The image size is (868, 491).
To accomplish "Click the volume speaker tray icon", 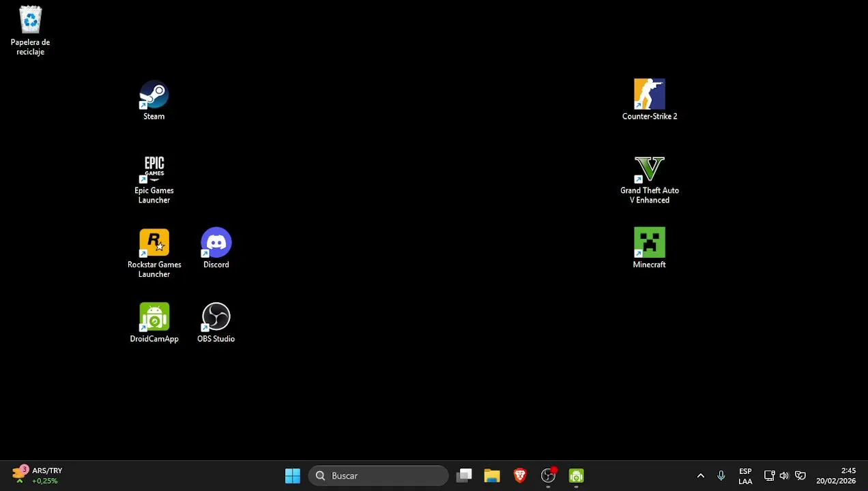I will click(784, 476).
